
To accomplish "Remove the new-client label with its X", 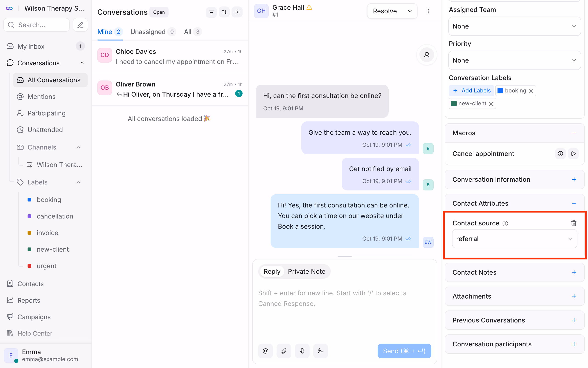I will coord(491,104).
